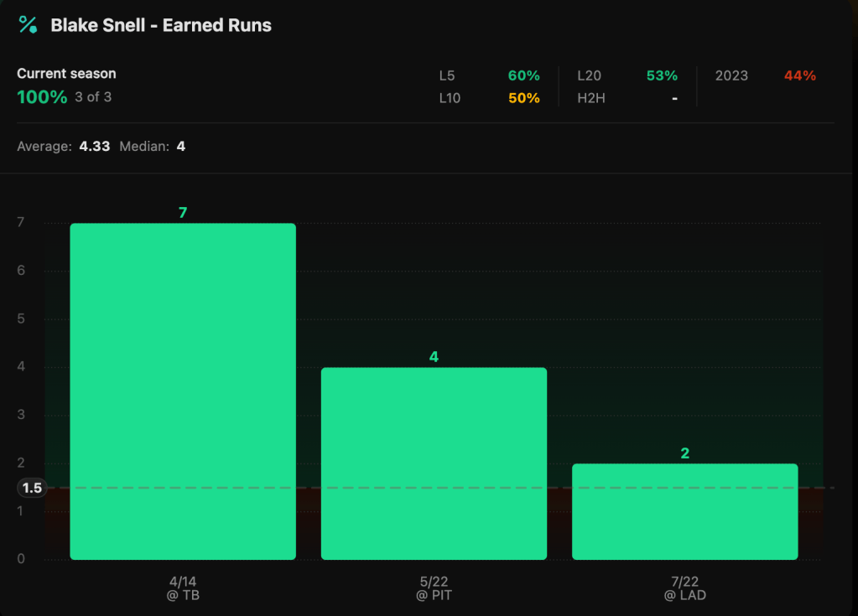Click the 4/14 @ TB bar

(x=183, y=391)
